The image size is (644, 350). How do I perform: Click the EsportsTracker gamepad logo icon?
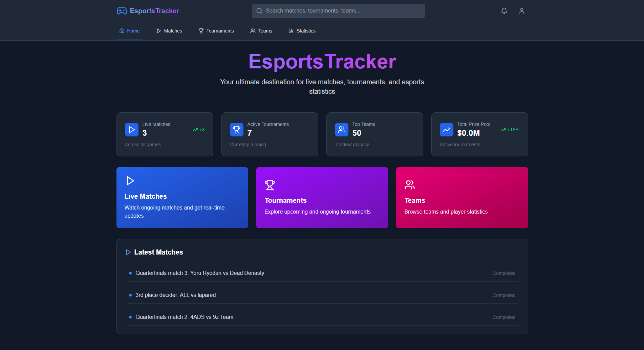click(122, 11)
